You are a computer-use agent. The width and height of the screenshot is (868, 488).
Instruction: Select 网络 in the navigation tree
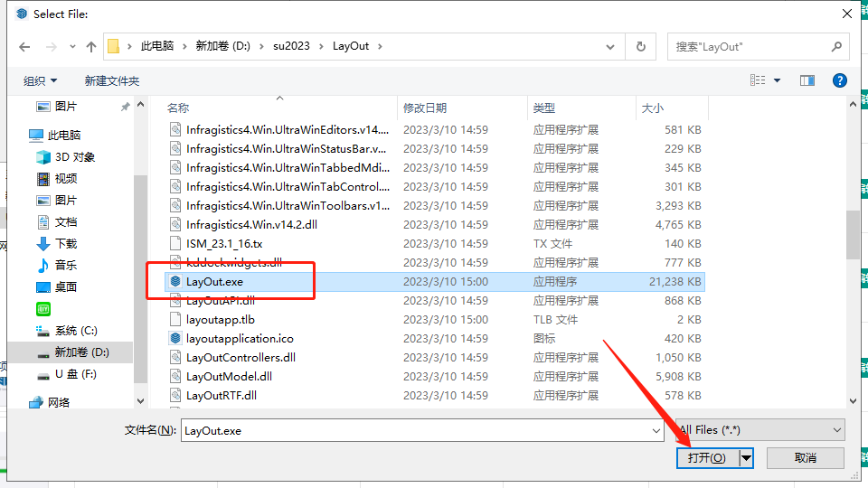tap(59, 403)
